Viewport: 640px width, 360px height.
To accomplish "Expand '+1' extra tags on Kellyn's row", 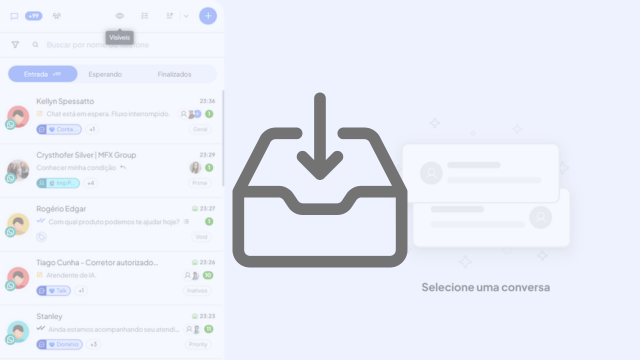I will pos(92,129).
